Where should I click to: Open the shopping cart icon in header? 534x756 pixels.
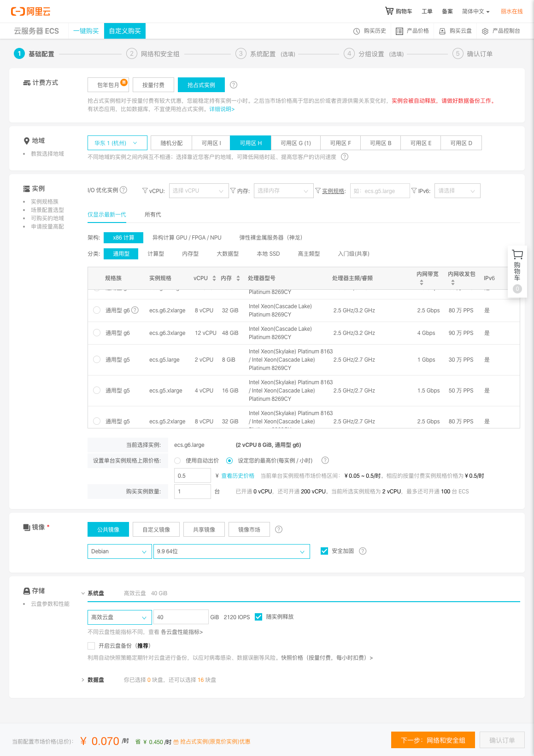pos(389,11)
